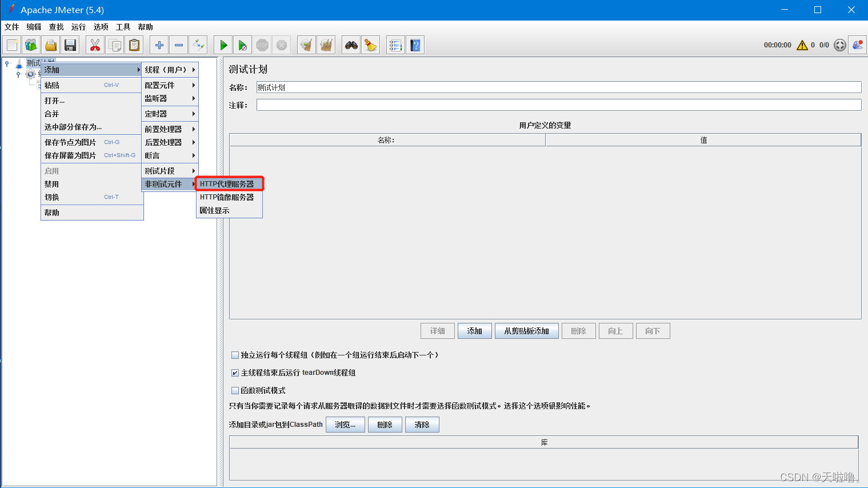
Task: Open the Help question mark icon
Action: 415,45
